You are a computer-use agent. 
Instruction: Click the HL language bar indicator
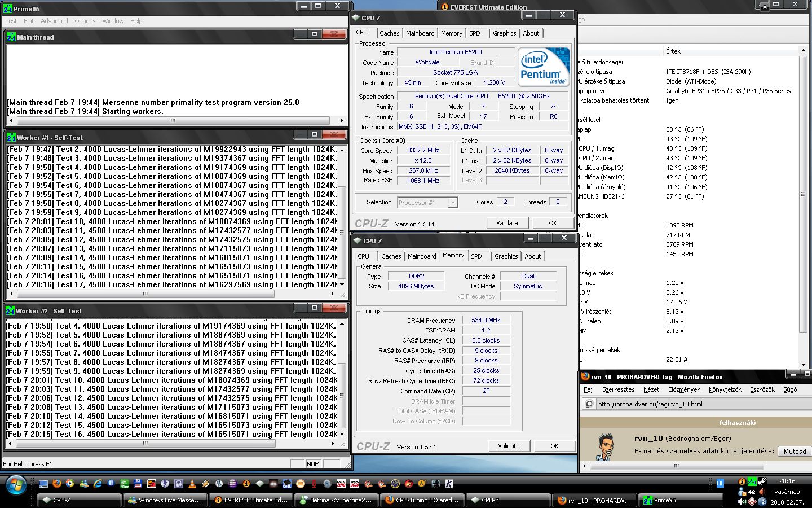720,483
